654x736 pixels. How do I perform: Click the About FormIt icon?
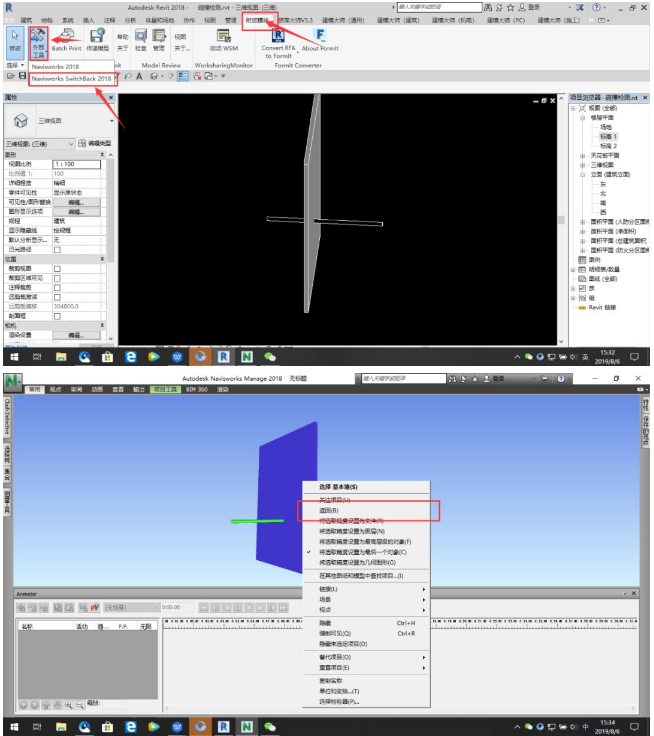click(x=320, y=40)
